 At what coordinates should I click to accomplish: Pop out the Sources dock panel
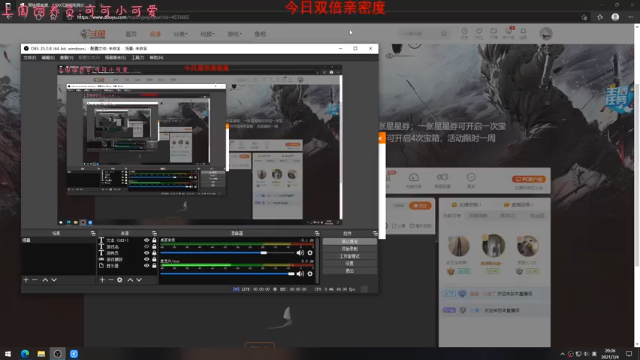(154, 233)
